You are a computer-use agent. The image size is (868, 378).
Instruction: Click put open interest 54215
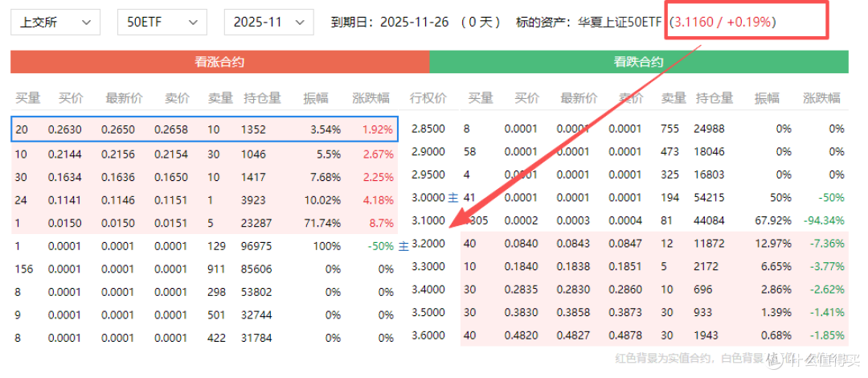tap(709, 197)
